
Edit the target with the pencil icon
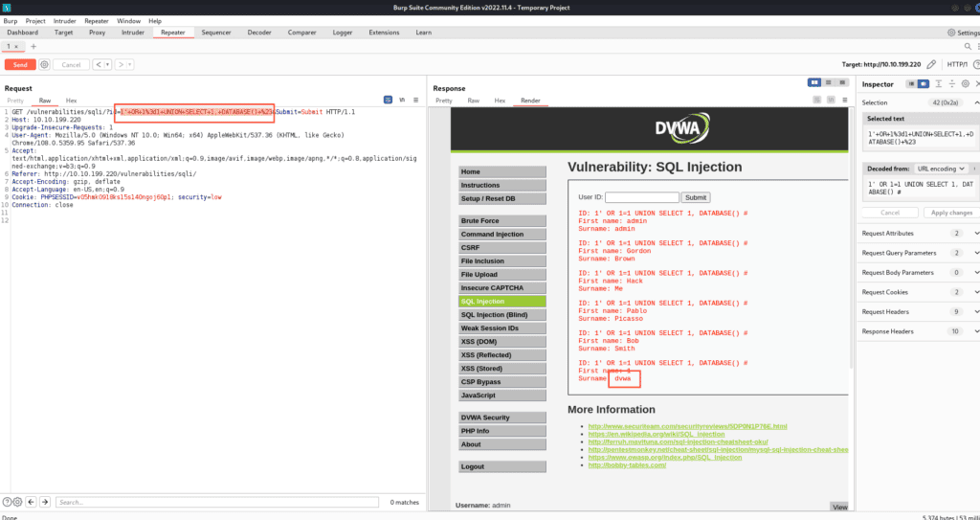(931, 64)
